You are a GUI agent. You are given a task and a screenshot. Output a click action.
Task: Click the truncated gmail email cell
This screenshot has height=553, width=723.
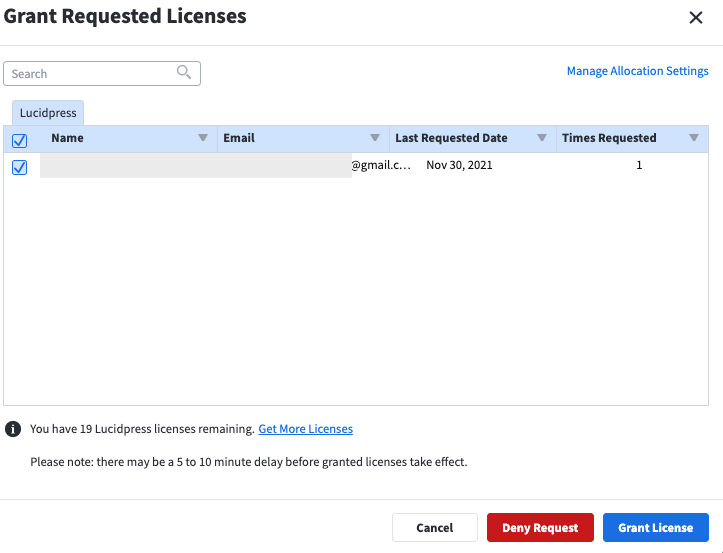381,165
